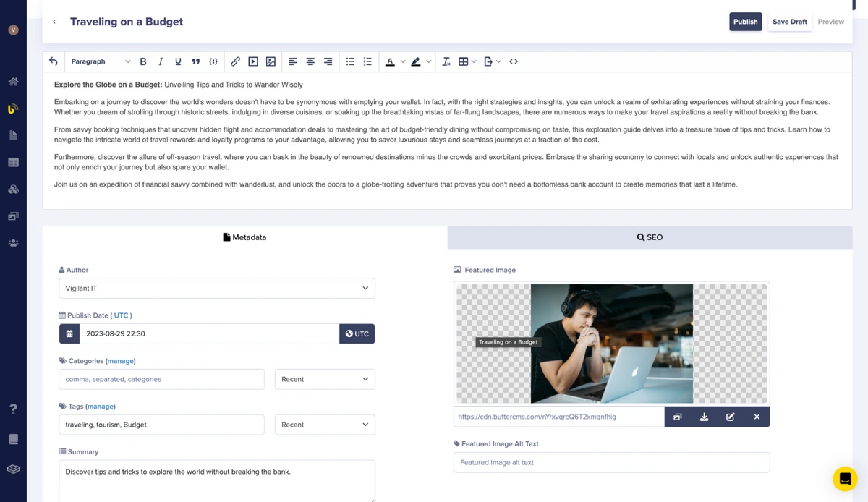868x502 pixels.
Task: Toggle bold formatting in the editor toolbar
Action: 143,61
